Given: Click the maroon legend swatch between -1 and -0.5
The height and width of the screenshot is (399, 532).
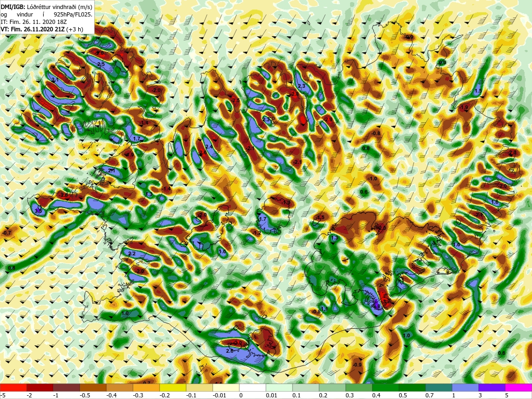Looking at the screenshot, I should pyautogui.click(x=66, y=387).
